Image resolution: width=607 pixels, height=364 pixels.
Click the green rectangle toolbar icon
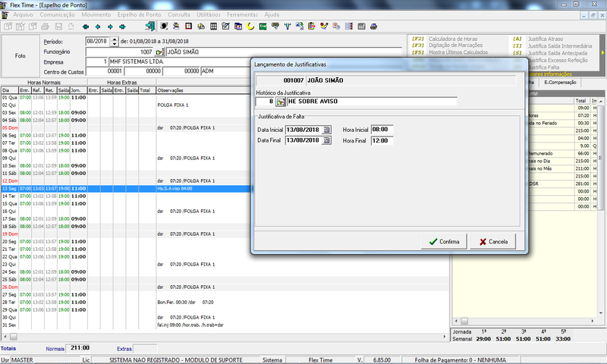coord(263,27)
